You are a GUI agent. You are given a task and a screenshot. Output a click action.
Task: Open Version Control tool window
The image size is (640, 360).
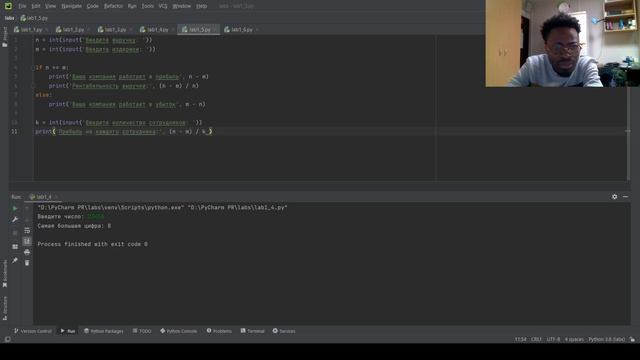[33, 331]
